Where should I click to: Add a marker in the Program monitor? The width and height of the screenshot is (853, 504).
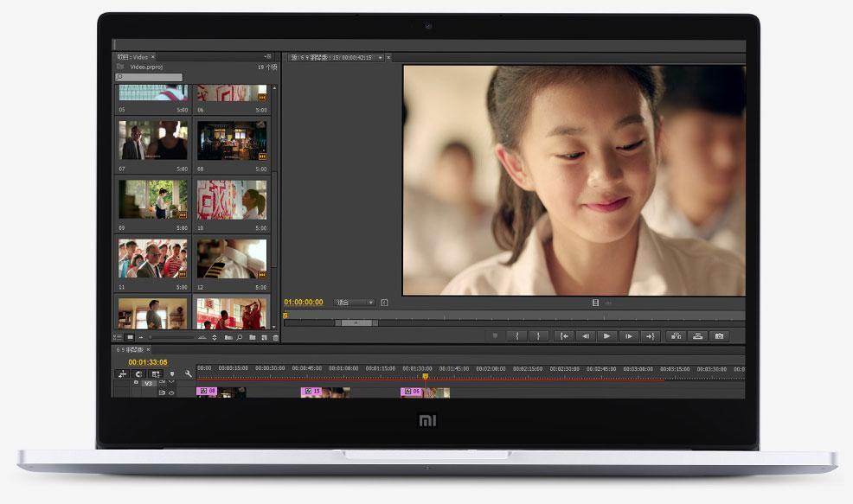pyautogui.click(x=495, y=336)
